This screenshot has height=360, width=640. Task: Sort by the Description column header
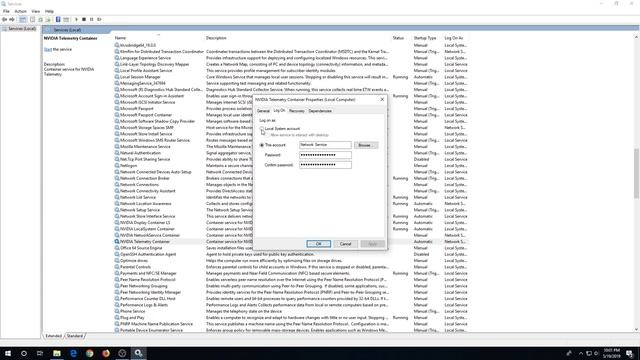216,38
